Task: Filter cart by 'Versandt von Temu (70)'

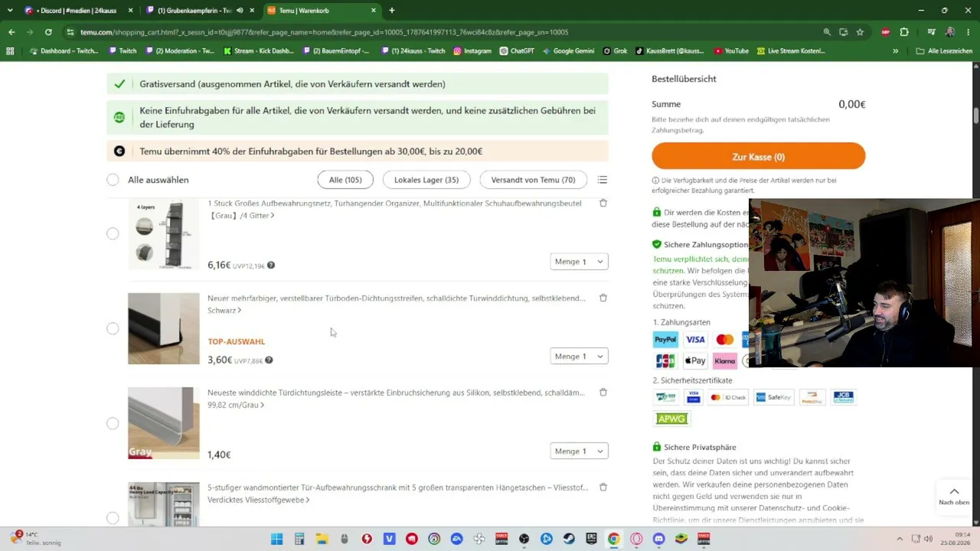Action: 533,180
